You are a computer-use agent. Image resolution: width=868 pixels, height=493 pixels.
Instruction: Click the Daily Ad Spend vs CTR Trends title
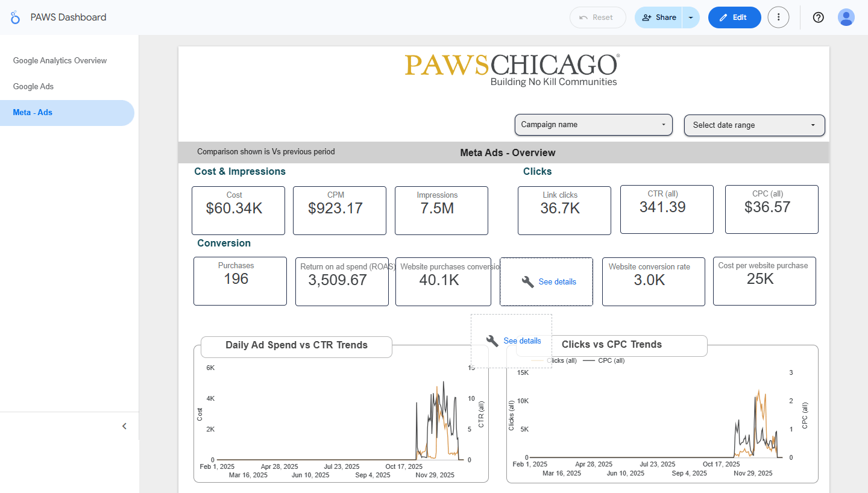(297, 345)
